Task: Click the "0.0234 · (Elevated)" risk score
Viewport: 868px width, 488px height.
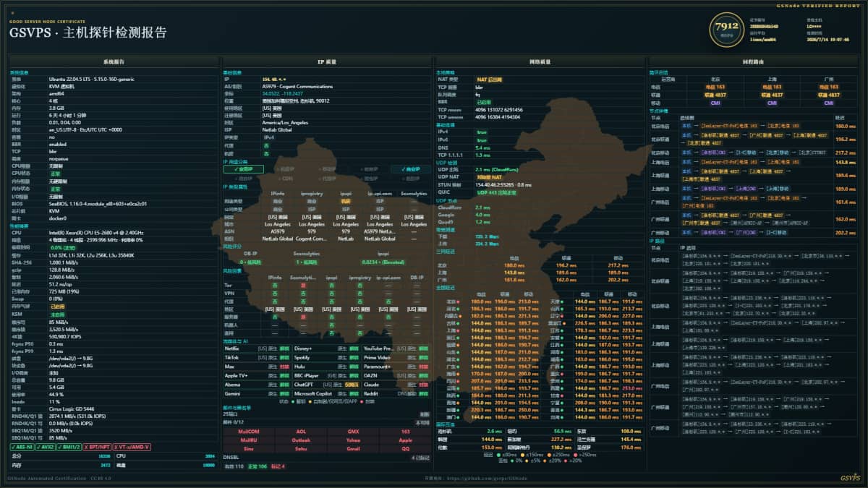Action: 383,261
